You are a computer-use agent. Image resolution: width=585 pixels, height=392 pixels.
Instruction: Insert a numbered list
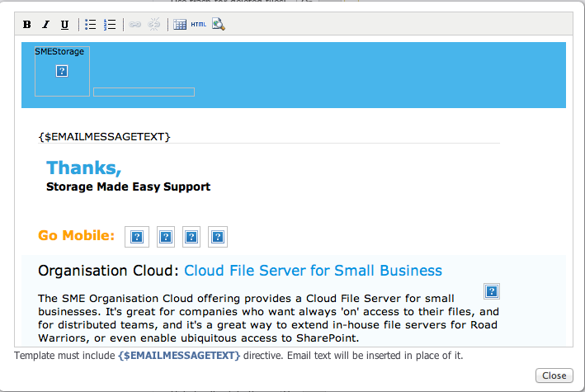tap(110, 25)
